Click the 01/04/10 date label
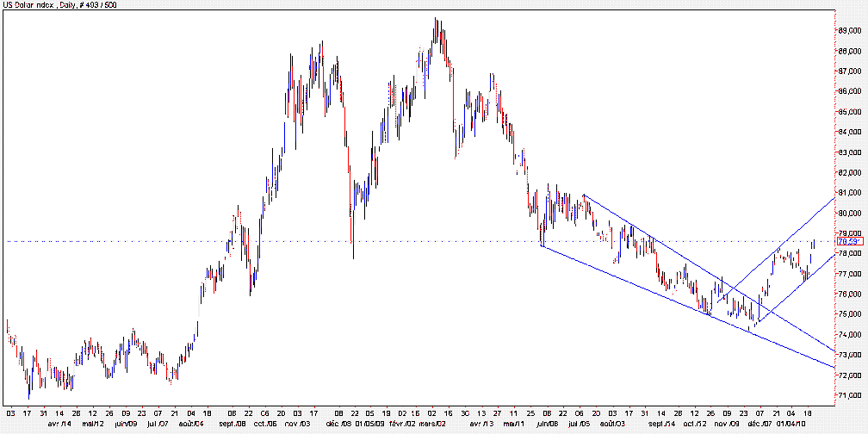The height and width of the screenshot is (434, 868). click(x=791, y=424)
